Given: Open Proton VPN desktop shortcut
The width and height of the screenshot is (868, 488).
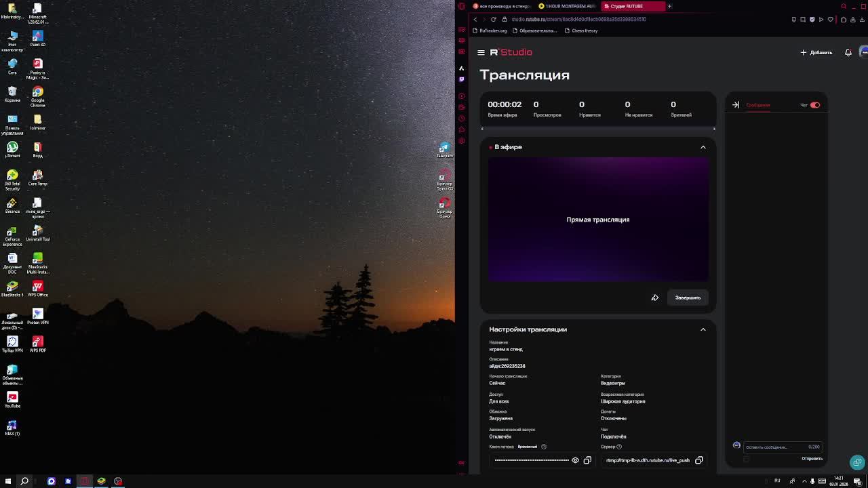Looking at the screenshot, I should (38, 317).
